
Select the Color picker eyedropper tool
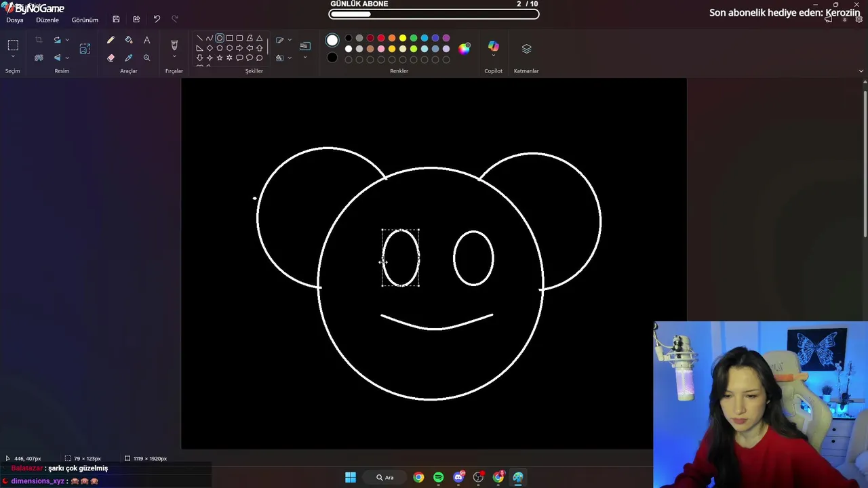point(129,58)
